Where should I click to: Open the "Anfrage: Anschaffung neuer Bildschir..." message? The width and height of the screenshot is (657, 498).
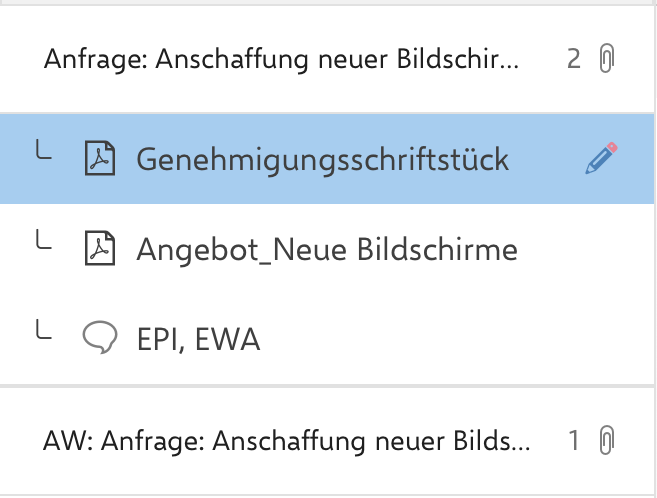[x=281, y=61]
